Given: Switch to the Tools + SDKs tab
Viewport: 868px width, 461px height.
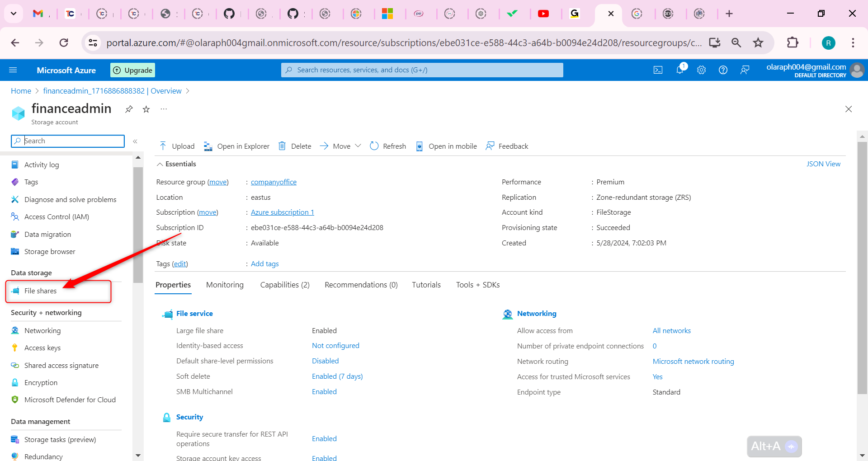Looking at the screenshot, I should (478, 285).
